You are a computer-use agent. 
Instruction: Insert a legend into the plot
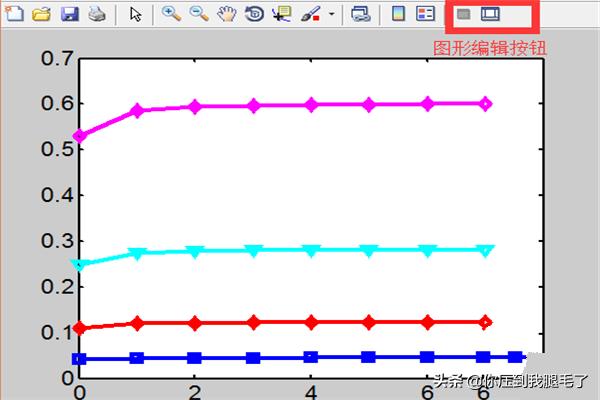click(425, 15)
